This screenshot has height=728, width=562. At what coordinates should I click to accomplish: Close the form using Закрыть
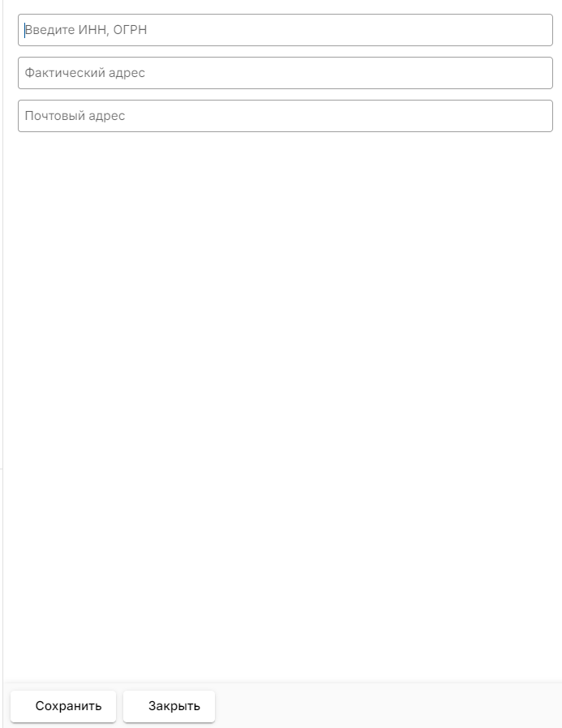click(169, 706)
